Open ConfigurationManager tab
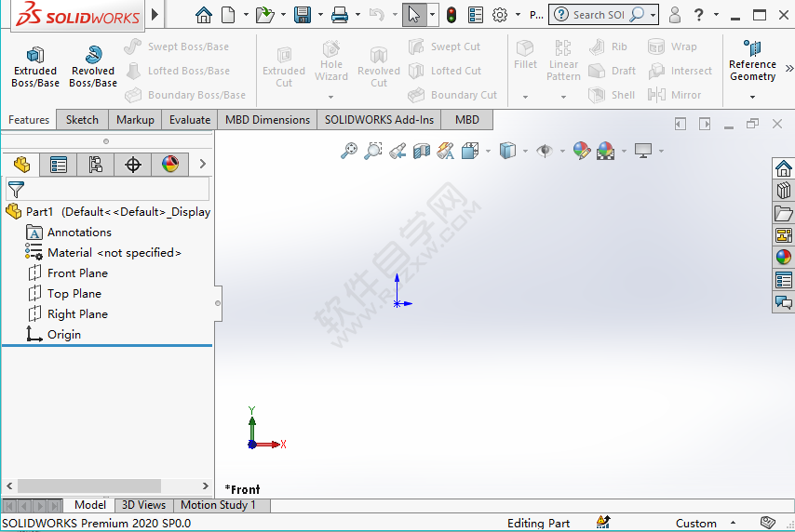Screen dimensions: 795x532 point(95,165)
